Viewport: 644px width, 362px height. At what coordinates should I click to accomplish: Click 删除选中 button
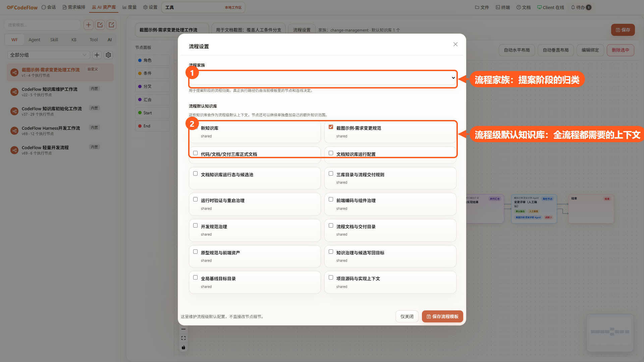click(x=621, y=50)
